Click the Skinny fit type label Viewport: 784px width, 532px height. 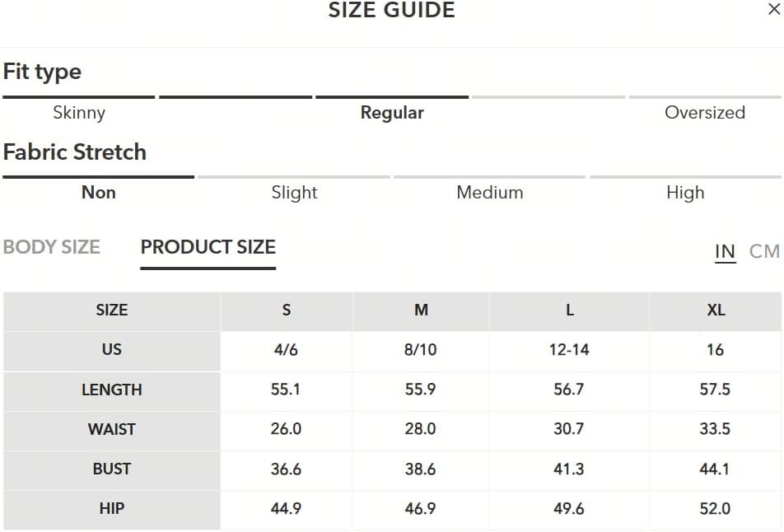click(79, 113)
